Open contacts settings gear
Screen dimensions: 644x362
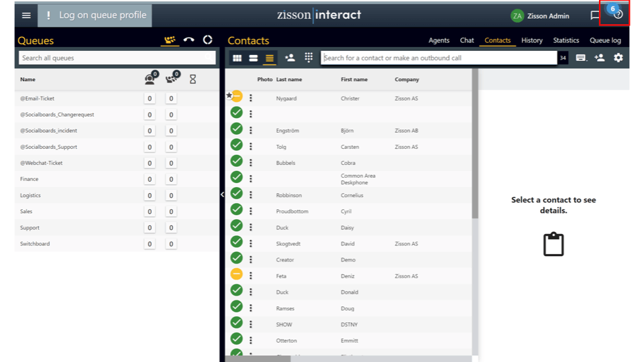coord(618,58)
